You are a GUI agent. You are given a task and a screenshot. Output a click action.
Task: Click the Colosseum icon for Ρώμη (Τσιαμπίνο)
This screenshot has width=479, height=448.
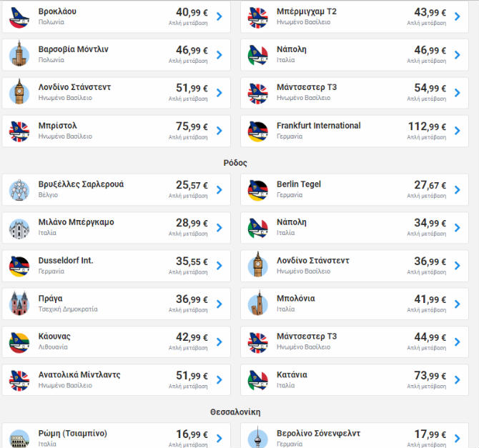[x=19, y=438]
